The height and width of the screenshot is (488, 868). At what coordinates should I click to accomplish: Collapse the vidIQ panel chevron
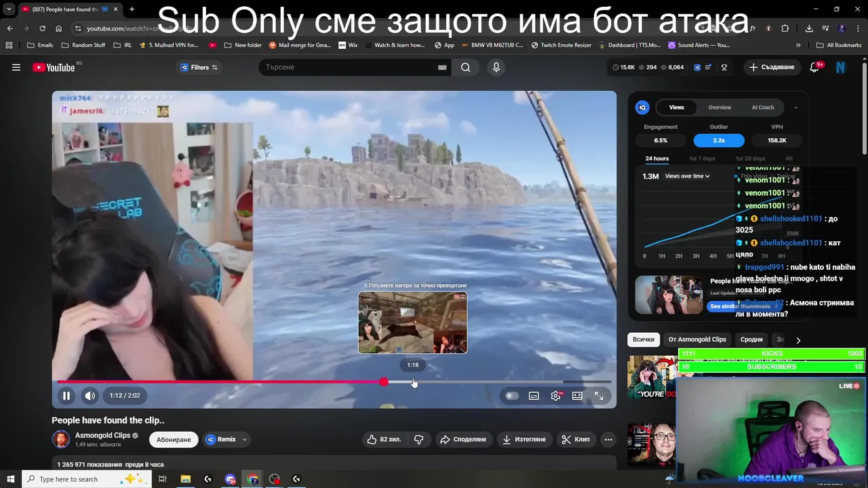pos(796,107)
